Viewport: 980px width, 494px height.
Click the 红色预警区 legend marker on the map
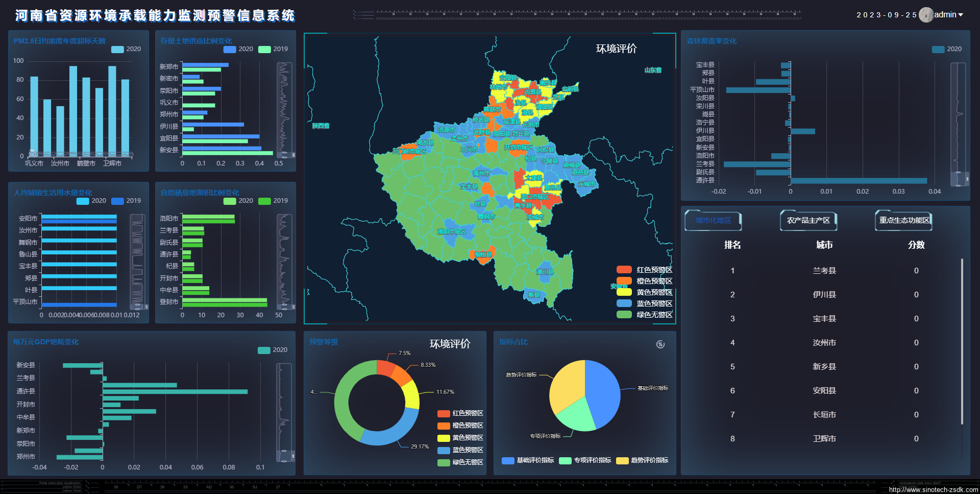point(624,270)
